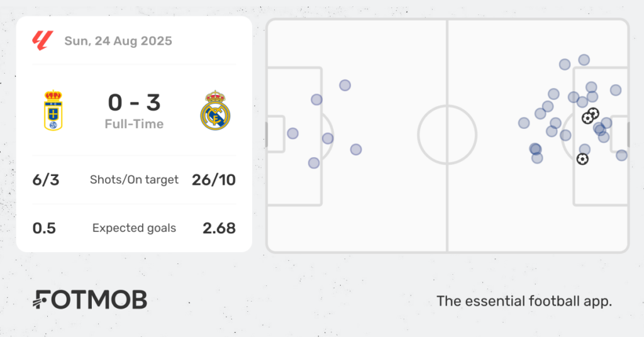Viewport: 644px width, 337px height.
Task: Select the Shots/On target stat label
Action: tap(135, 180)
